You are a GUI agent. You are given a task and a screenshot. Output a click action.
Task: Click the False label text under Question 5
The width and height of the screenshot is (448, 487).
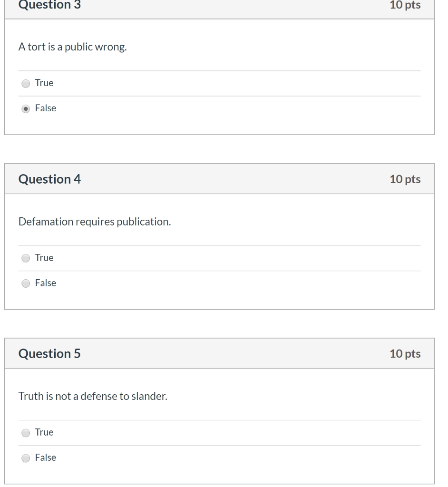coord(45,458)
